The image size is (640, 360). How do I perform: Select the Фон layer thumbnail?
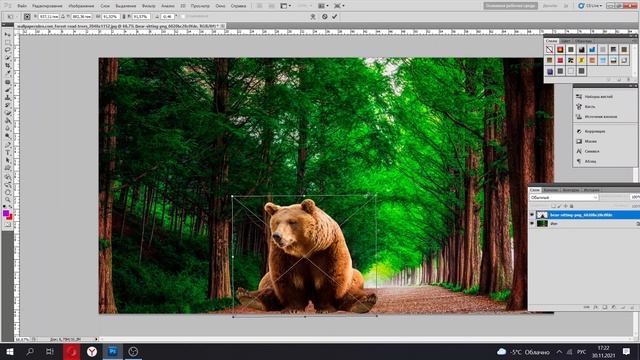pyautogui.click(x=542, y=224)
